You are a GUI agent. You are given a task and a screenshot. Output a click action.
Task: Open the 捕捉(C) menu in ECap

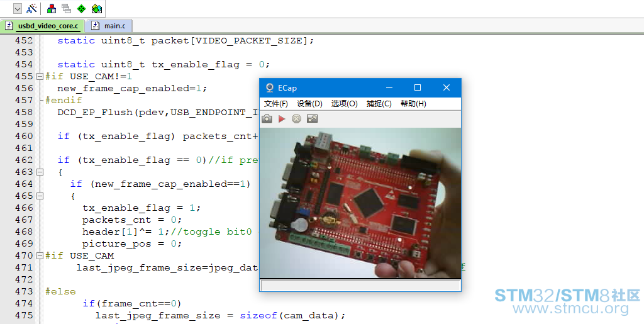pos(379,104)
